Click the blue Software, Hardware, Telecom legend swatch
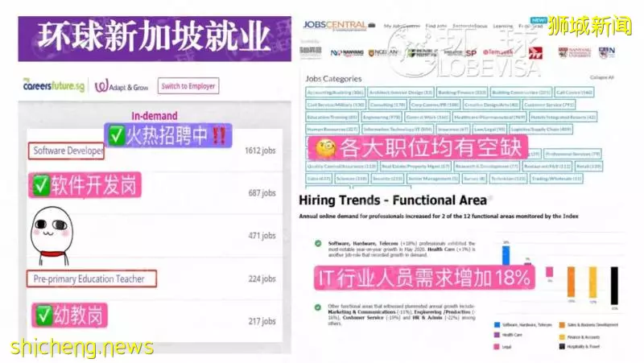 tap(497, 325)
